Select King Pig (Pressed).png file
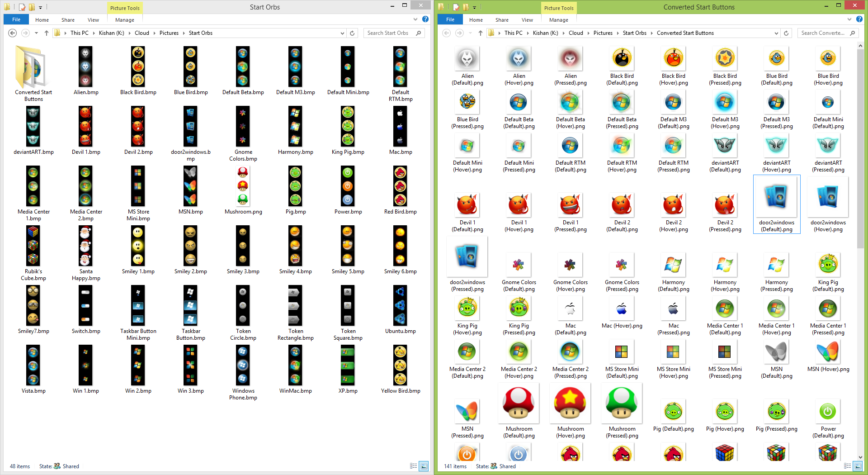 519,315
